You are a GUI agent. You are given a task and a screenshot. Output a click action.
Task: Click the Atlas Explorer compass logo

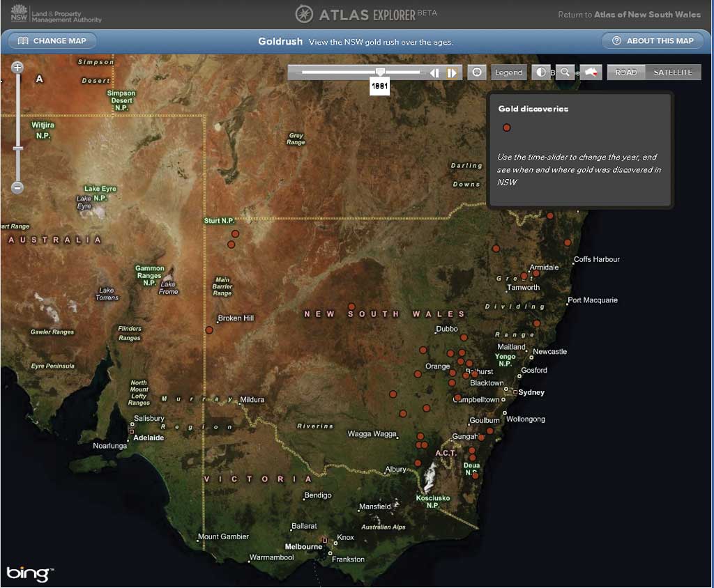click(304, 14)
